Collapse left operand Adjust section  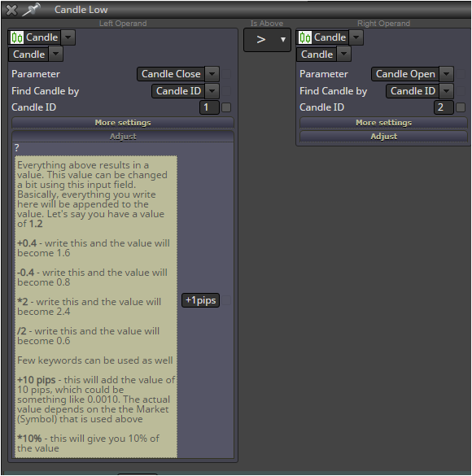pyautogui.click(x=123, y=137)
